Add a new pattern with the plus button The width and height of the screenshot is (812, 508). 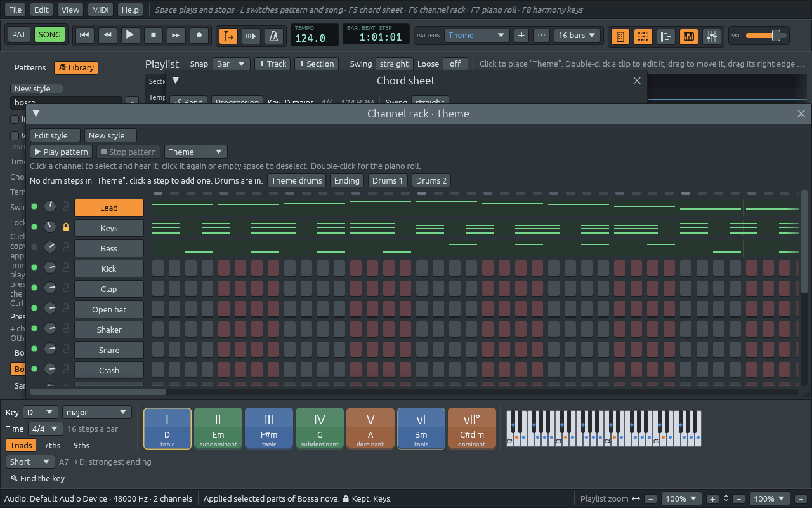pos(521,36)
